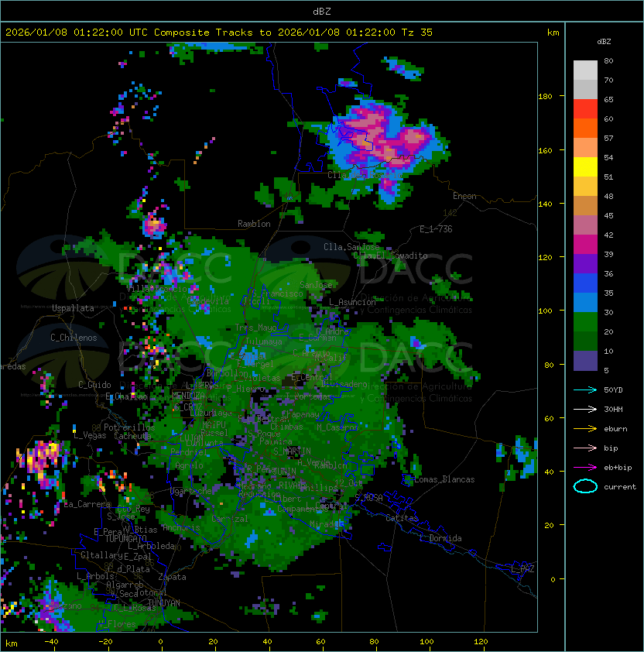Select the red swatch between 65 and 60
The height and width of the screenshot is (652, 644).
point(585,109)
